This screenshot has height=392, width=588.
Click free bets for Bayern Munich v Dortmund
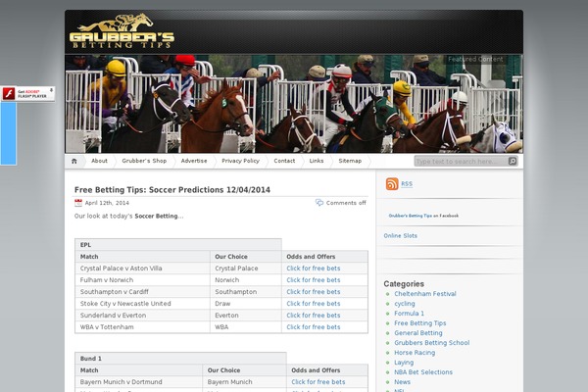(318, 382)
